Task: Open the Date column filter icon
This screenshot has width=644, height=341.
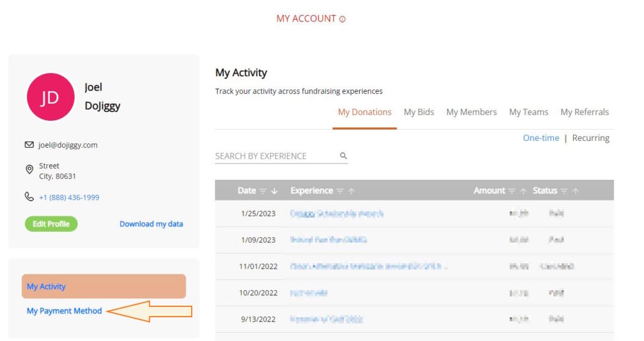Action: point(263,191)
